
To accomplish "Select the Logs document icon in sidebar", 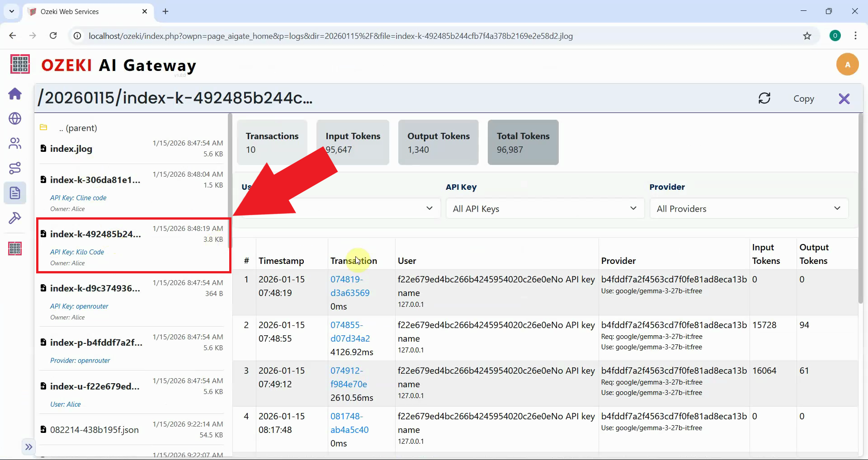I will (x=15, y=193).
